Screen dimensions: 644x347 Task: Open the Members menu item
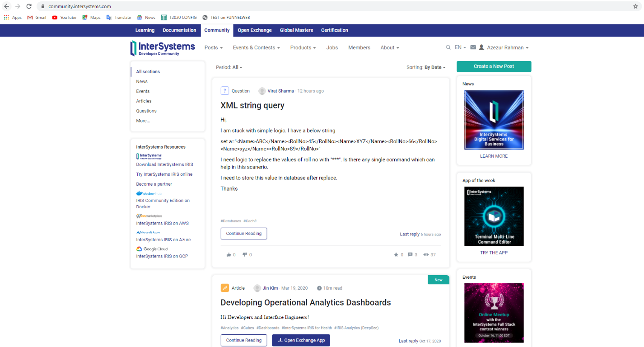click(359, 47)
